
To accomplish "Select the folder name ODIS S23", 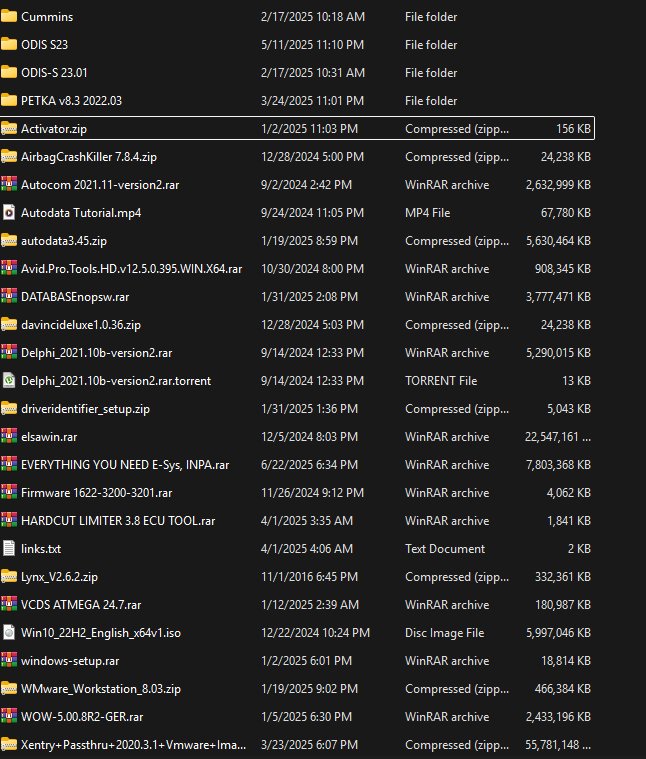I will (x=44, y=45).
